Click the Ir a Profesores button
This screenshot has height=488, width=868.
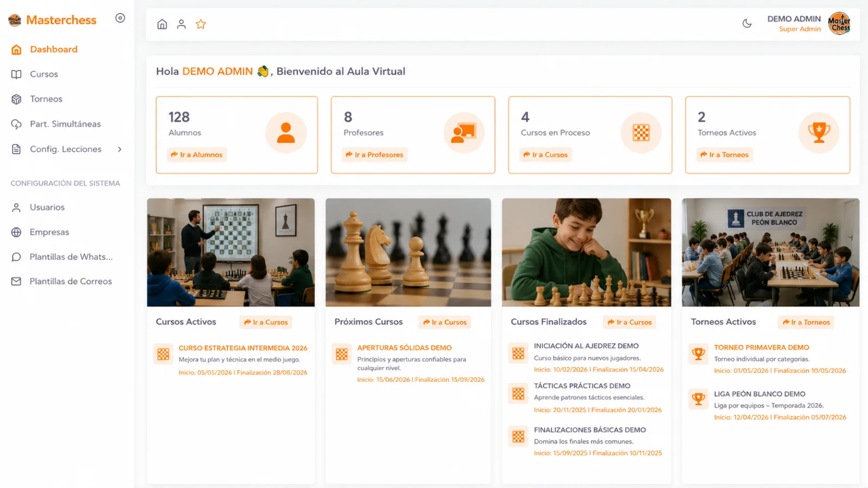click(374, 155)
